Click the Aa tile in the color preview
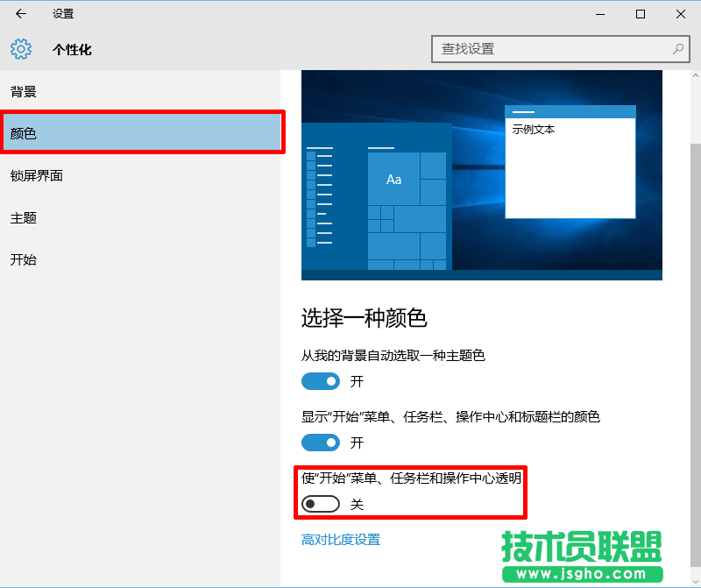 click(393, 180)
